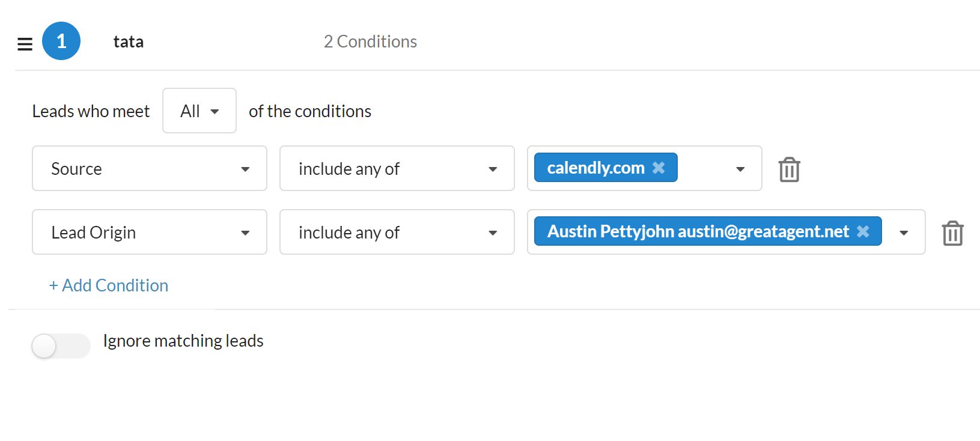Open the All conditions dropdown
The image size is (980, 441).
(x=199, y=111)
